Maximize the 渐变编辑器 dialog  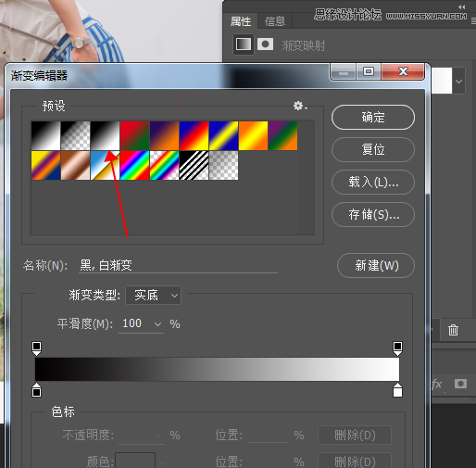[369, 71]
